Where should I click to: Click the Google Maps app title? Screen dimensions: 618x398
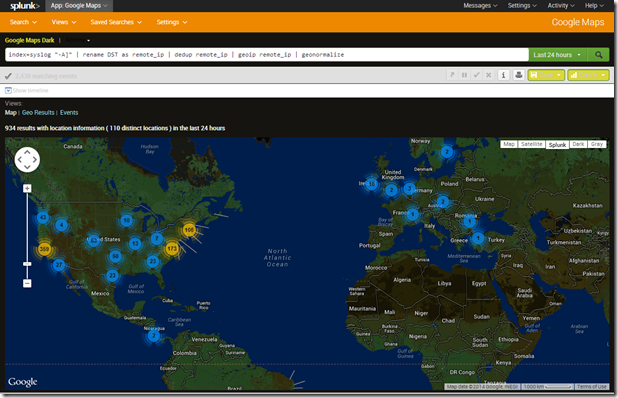coord(578,22)
